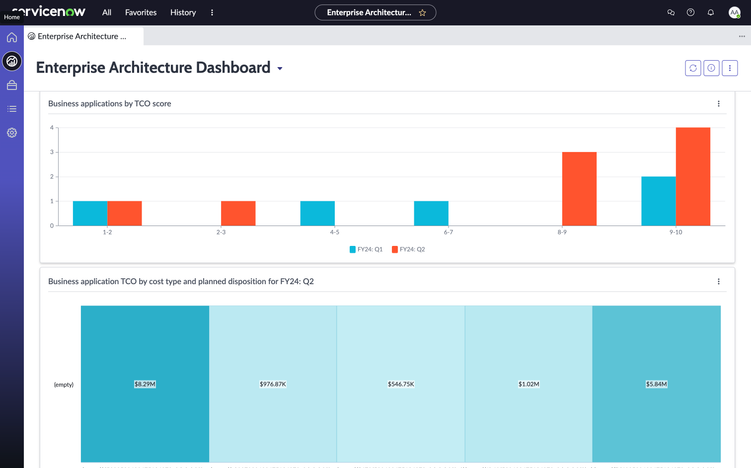The height and width of the screenshot is (468, 751).
Task: Click the $976.87K heatmap cell
Action: click(x=273, y=384)
